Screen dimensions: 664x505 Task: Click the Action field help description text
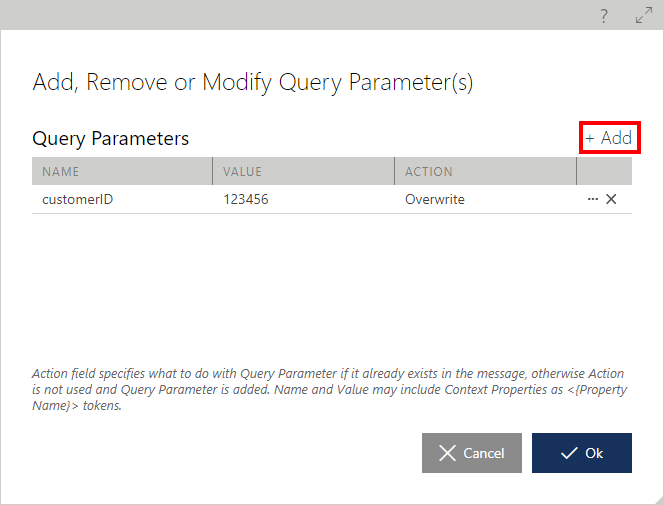click(329, 389)
